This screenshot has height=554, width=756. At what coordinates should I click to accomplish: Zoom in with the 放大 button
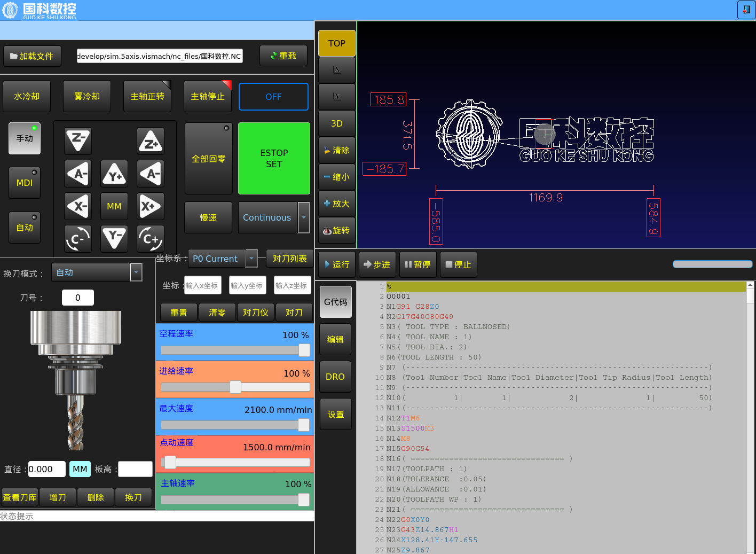pyautogui.click(x=337, y=204)
